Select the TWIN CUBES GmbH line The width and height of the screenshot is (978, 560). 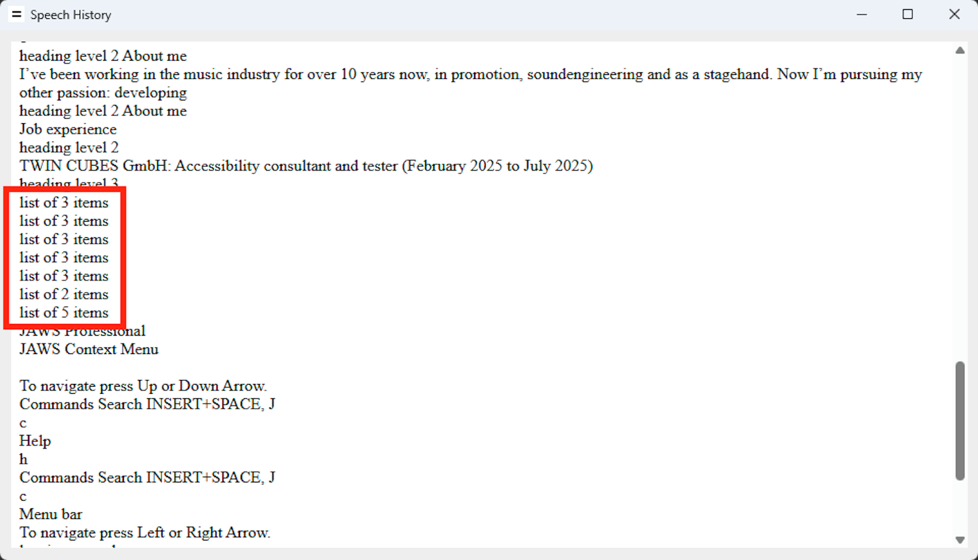click(x=305, y=166)
